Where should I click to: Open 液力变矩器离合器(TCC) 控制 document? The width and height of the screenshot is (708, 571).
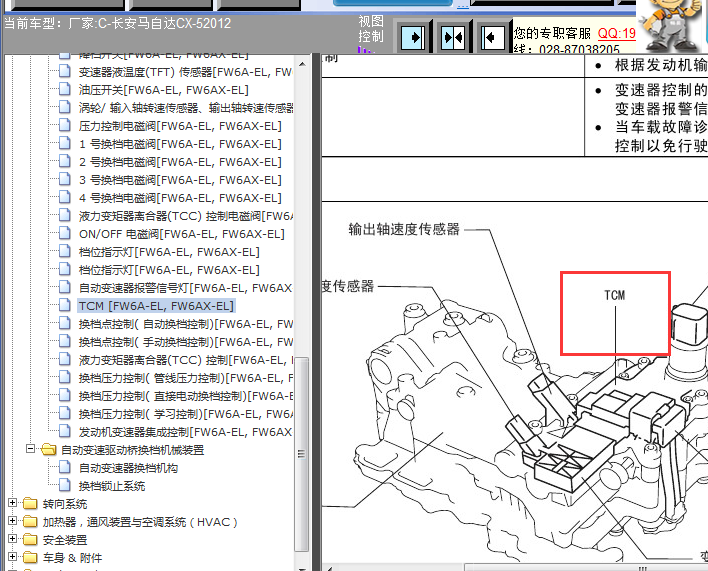coord(186,360)
